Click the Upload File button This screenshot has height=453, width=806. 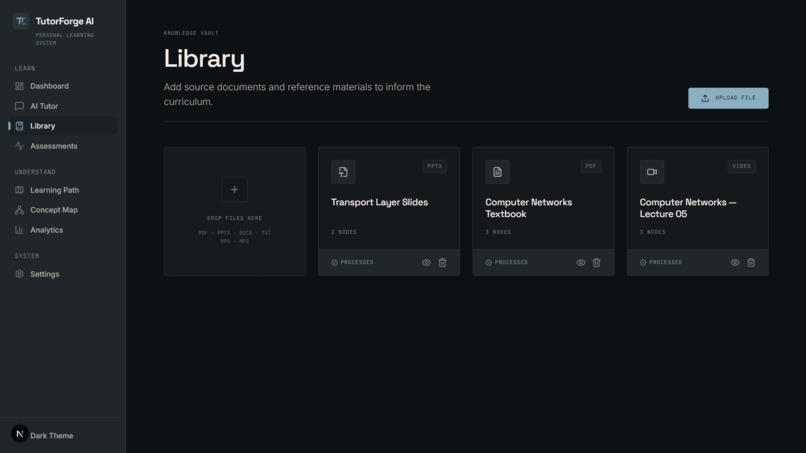click(728, 98)
